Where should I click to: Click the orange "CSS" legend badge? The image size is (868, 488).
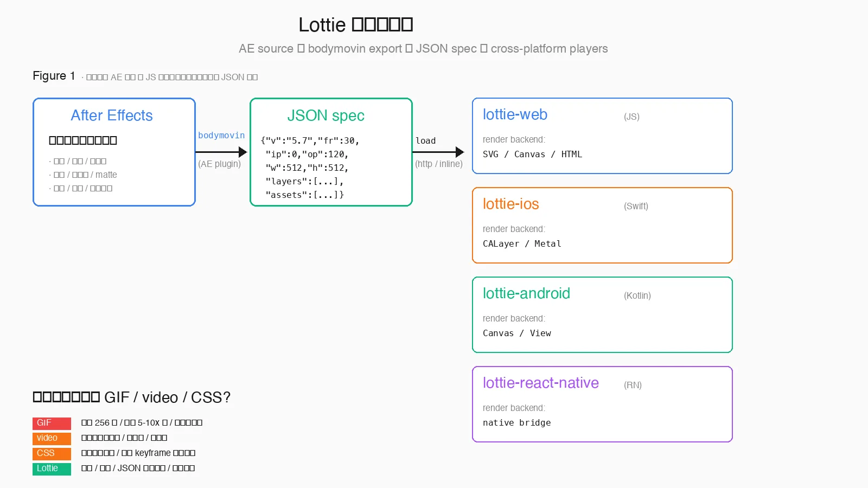point(52,454)
